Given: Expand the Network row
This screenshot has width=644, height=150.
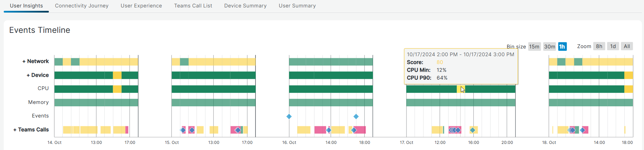Looking at the screenshot, I should point(35,61).
